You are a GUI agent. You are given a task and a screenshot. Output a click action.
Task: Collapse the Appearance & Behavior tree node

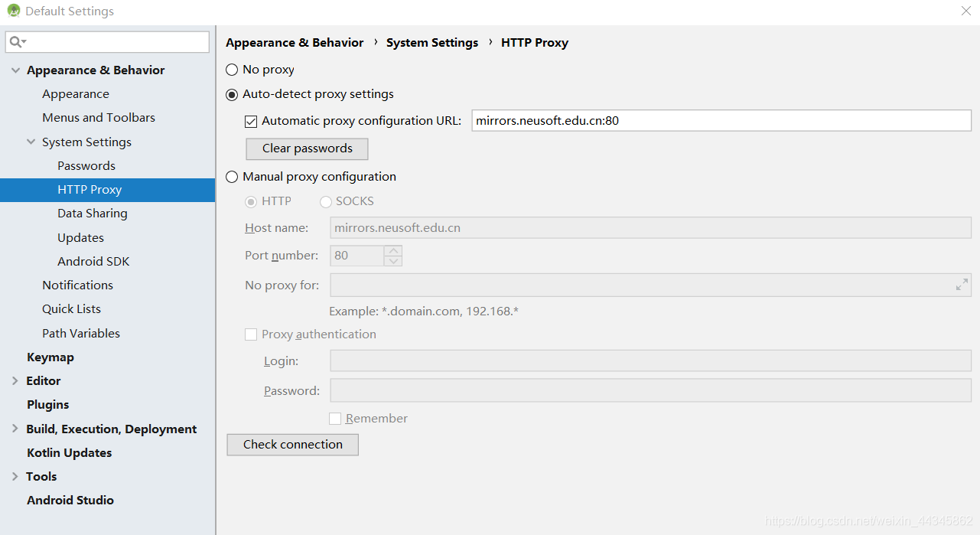(x=15, y=70)
